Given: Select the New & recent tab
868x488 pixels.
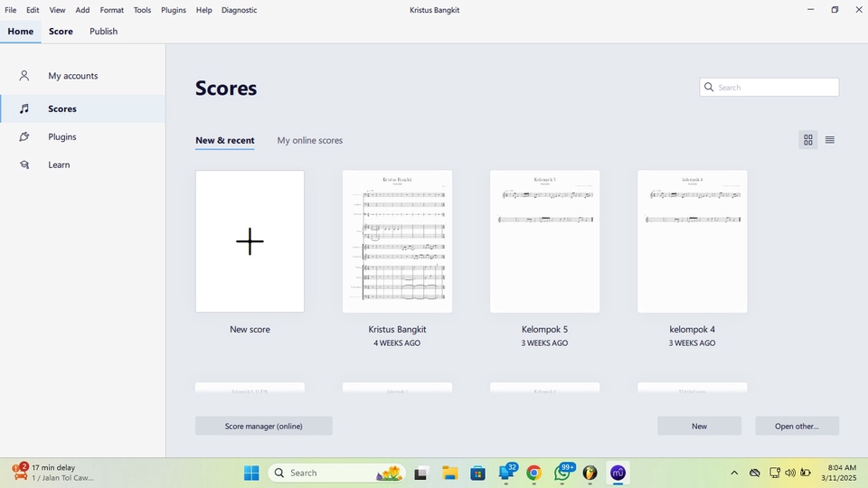Looking at the screenshot, I should 225,141.
